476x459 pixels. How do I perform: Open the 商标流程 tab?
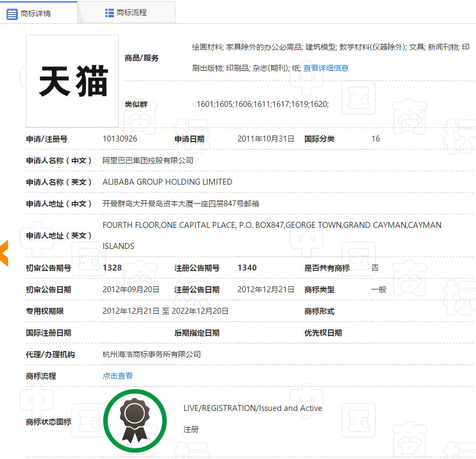(x=126, y=12)
